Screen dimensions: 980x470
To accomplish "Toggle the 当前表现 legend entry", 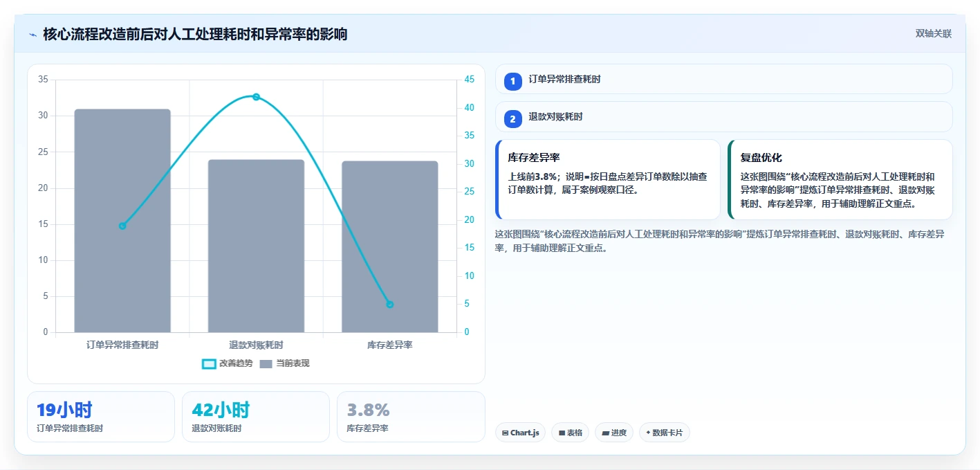I will (284, 363).
